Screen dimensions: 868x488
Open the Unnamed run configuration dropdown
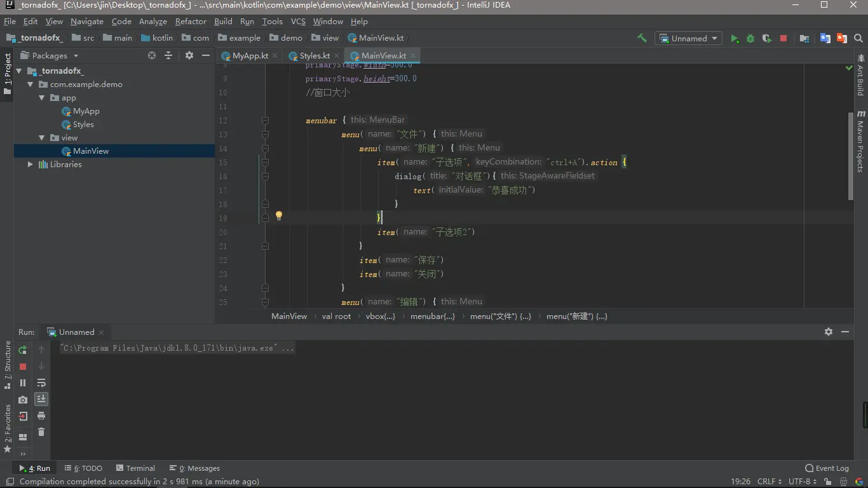689,38
